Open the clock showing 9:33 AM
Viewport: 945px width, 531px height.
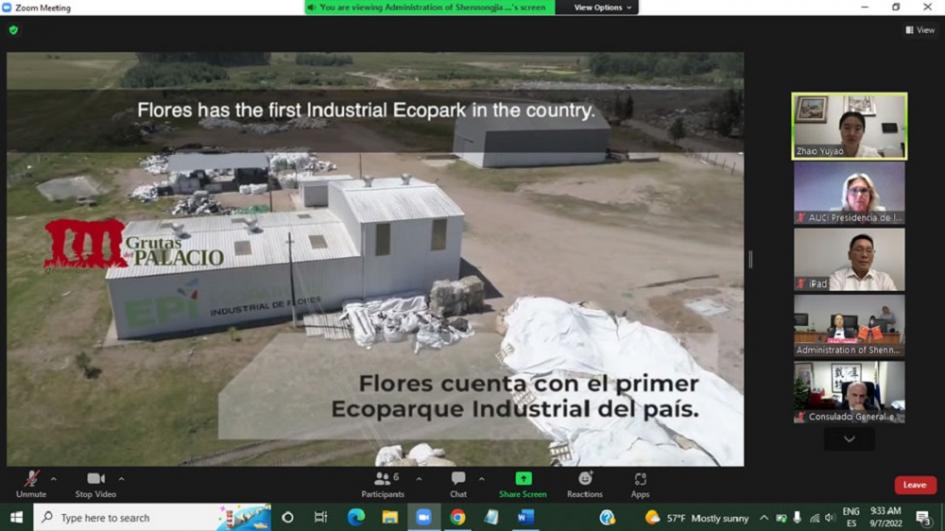pyautogui.click(x=885, y=517)
